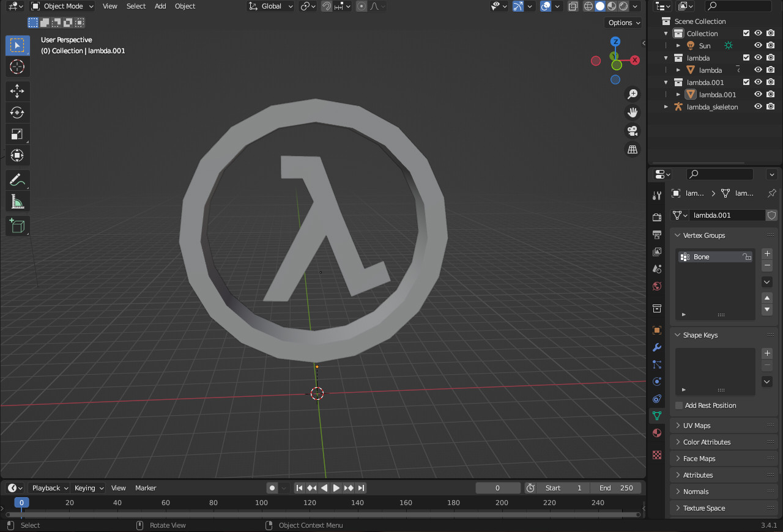Open the Material properties tab
Viewport: 783px width, 532px height.
click(x=656, y=433)
